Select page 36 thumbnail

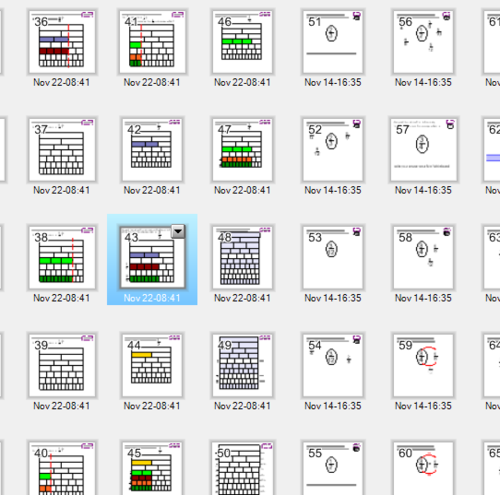pos(62,42)
